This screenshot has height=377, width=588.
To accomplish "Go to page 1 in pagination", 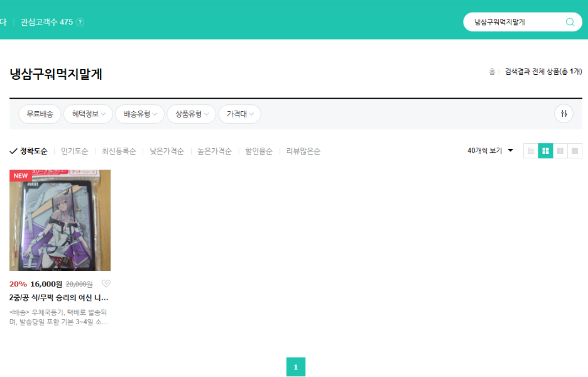I will click(296, 367).
